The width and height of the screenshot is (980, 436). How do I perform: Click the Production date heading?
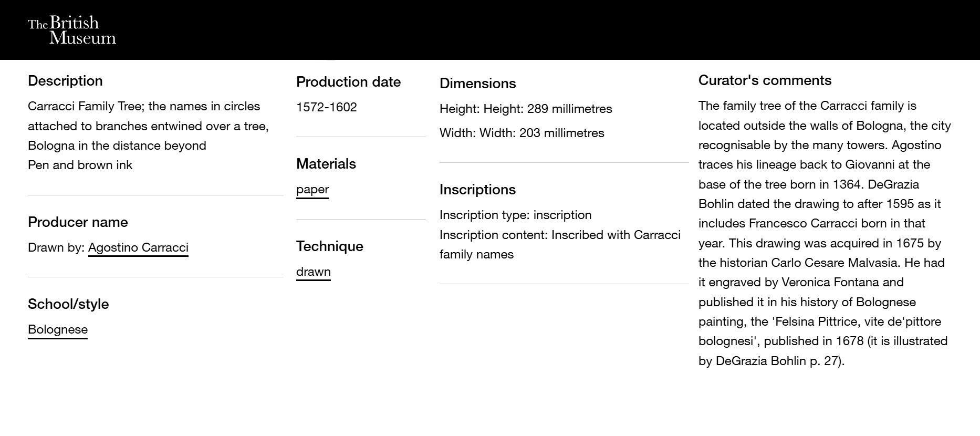pos(348,82)
